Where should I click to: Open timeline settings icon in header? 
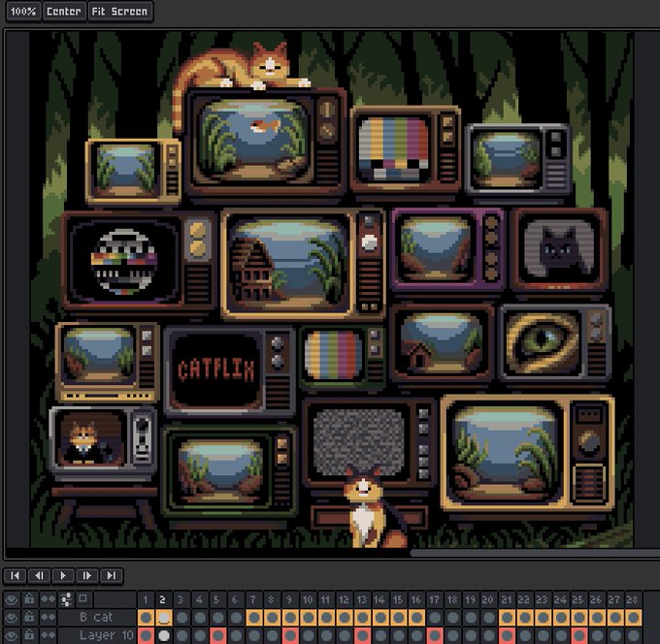pos(66,599)
